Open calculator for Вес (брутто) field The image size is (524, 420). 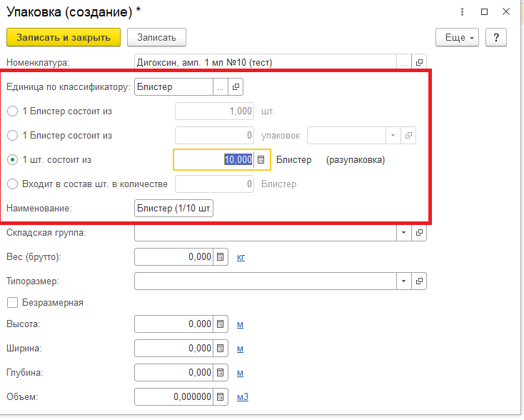(x=220, y=257)
